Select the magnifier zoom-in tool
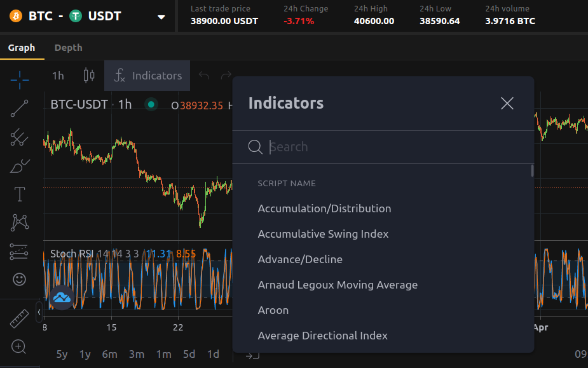This screenshot has height=368, width=588. pos(18,347)
